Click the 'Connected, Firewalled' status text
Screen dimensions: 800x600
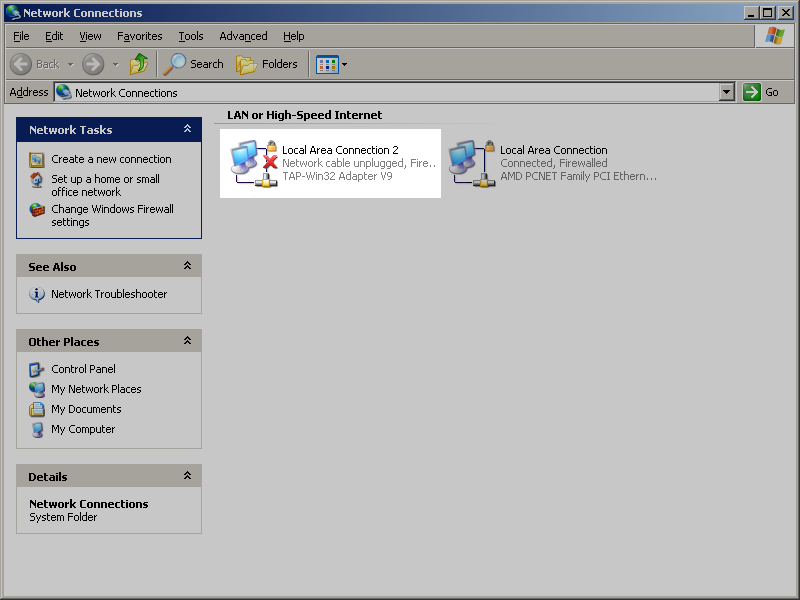[x=554, y=163]
